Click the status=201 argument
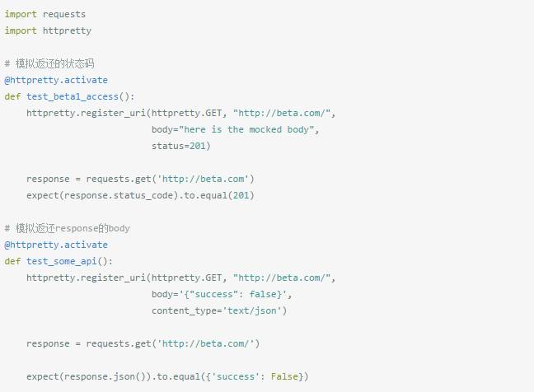 tap(180, 146)
